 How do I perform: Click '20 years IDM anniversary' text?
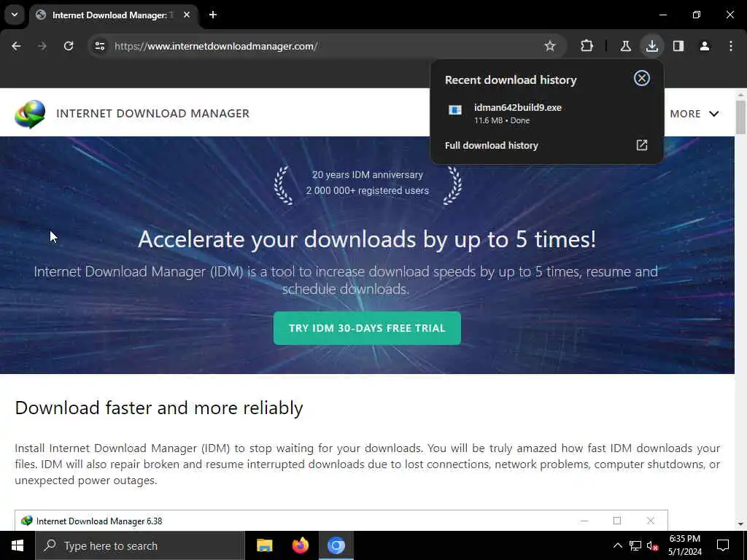coord(368,175)
